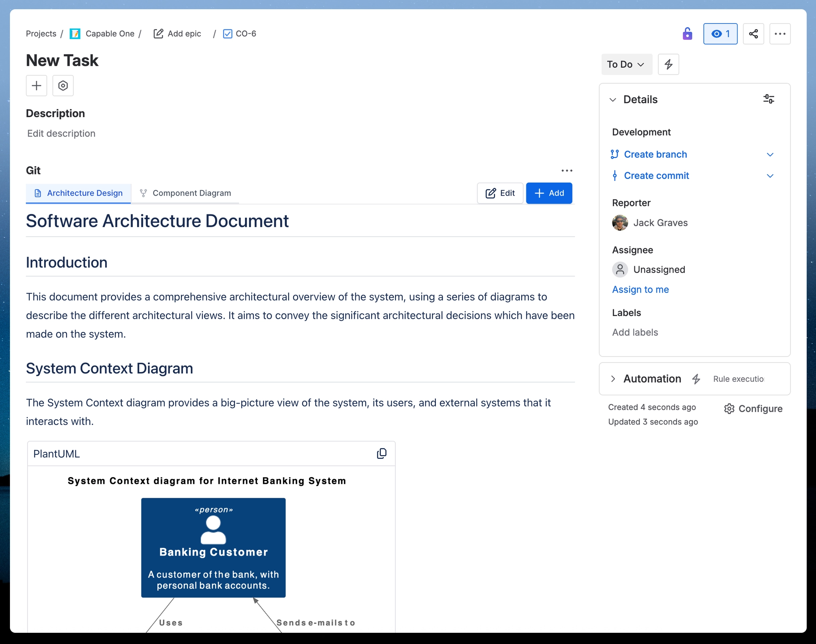Viewport: 816px width, 644px height.
Task: Click the Add epic pencil icon
Action: click(158, 34)
